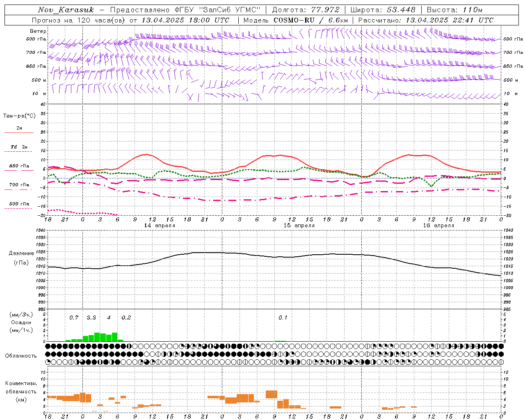Click the Ветер wind panel label
The image size is (525, 420).
pyautogui.click(x=38, y=31)
